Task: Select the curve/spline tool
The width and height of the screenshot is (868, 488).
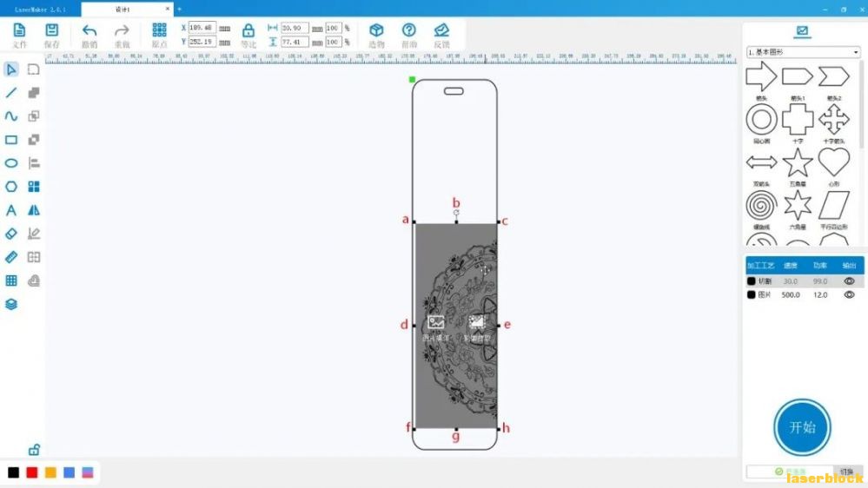Action: (x=11, y=116)
